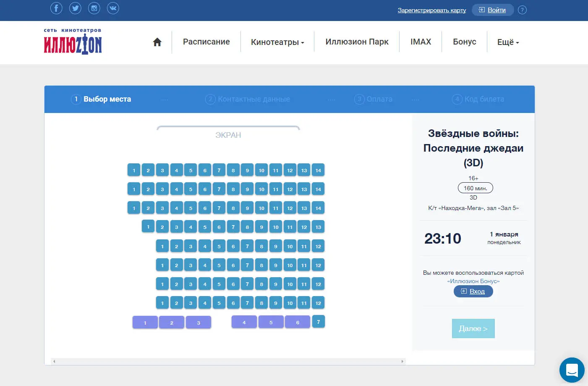Click the Иллюзион cinema logo
The height and width of the screenshot is (386, 588).
tap(73, 42)
